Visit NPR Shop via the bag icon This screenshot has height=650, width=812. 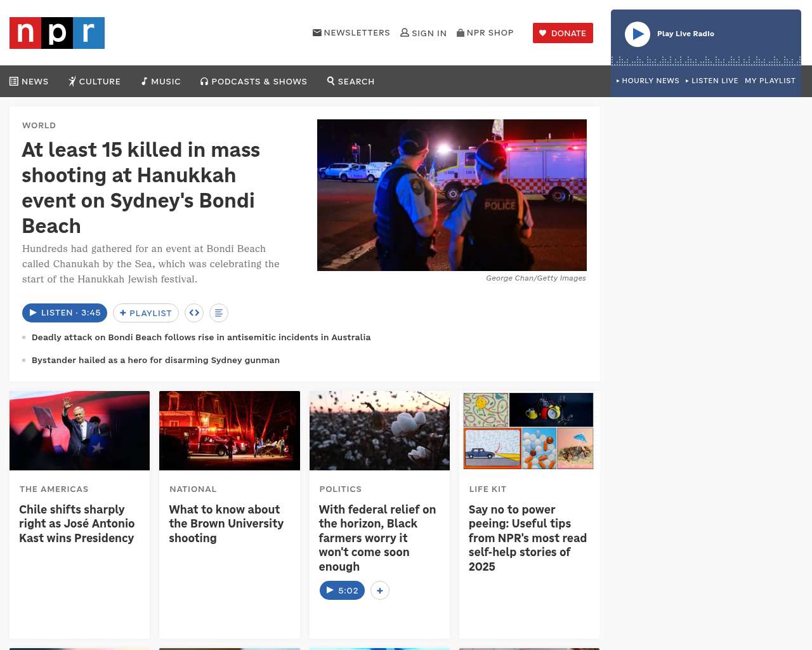pos(485,33)
